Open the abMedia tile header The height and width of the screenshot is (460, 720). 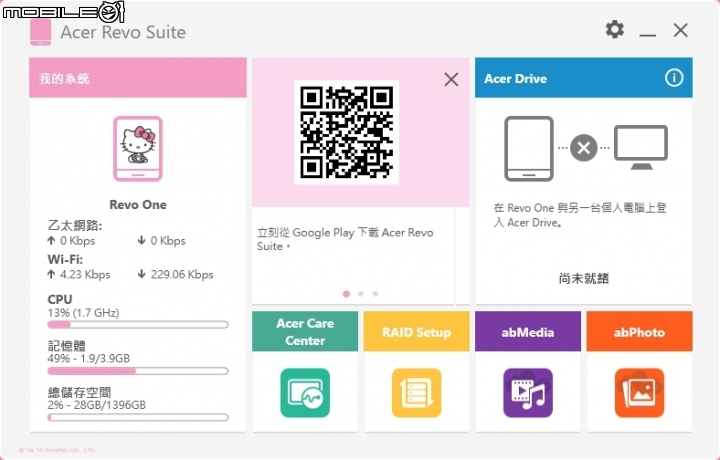tap(528, 331)
